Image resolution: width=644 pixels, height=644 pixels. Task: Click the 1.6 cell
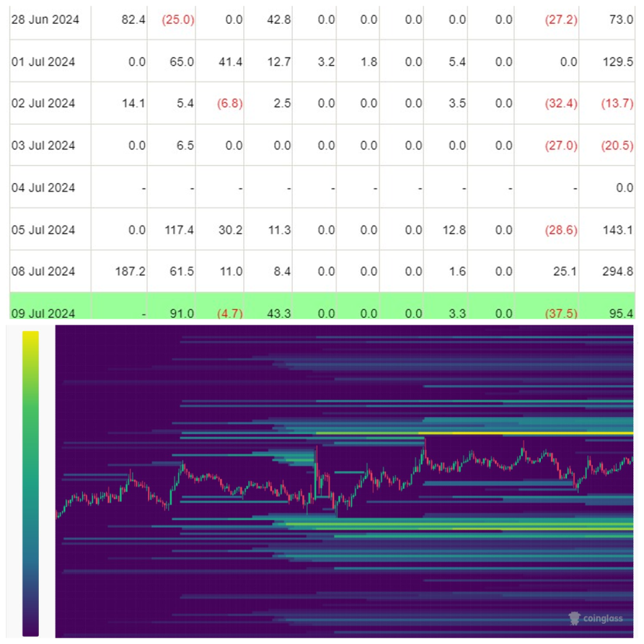point(457,271)
